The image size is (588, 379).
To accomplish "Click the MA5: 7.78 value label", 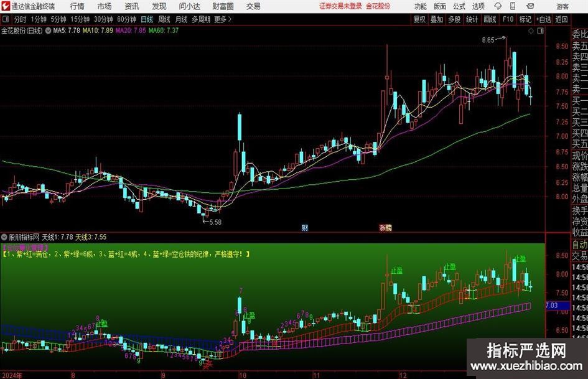I will click(67, 30).
